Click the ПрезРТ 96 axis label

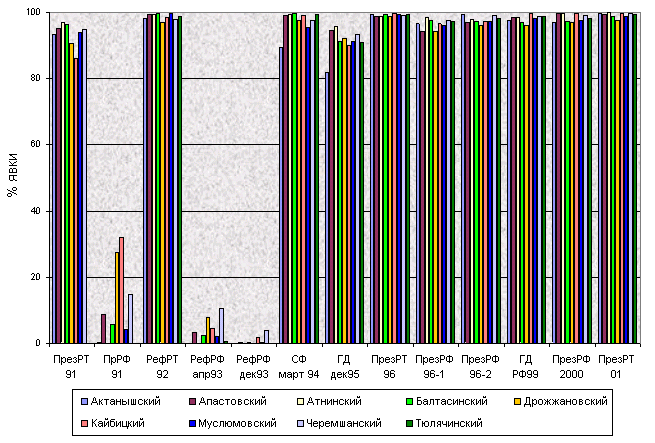[389, 367]
